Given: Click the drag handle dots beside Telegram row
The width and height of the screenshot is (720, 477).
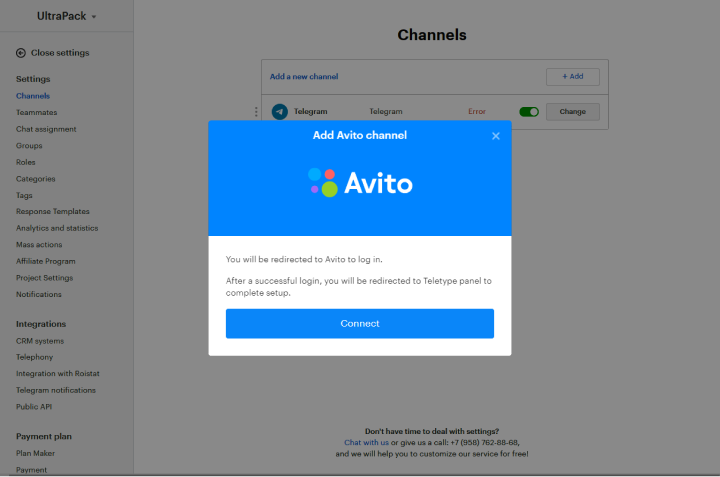Looking at the screenshot, I should [256, 112].
